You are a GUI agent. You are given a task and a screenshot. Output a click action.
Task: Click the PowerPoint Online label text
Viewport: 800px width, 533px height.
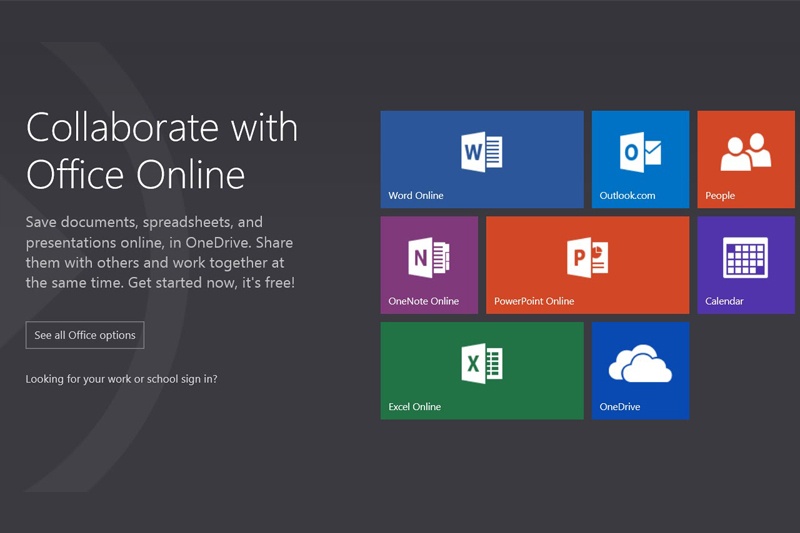[534, 301]
